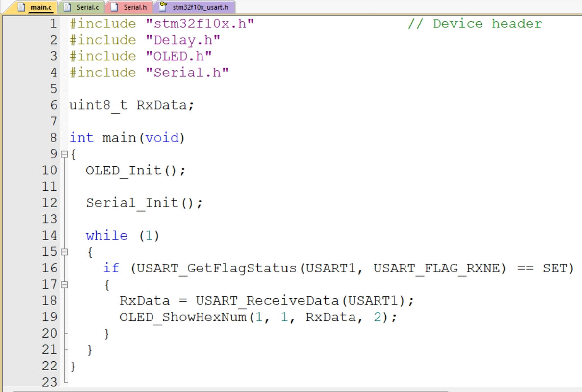Collapse the while loop block at line 15
This screenshot has height=392, width=582.
[64, 252]
